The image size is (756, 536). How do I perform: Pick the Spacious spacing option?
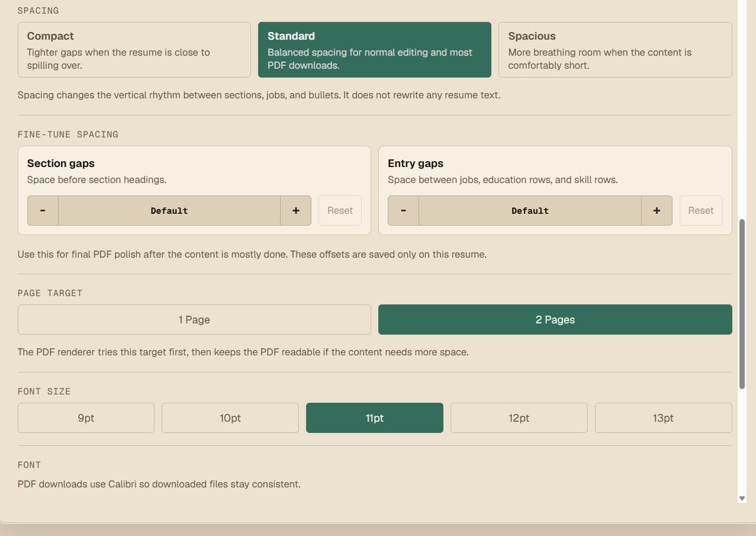(x=615, y=50)
